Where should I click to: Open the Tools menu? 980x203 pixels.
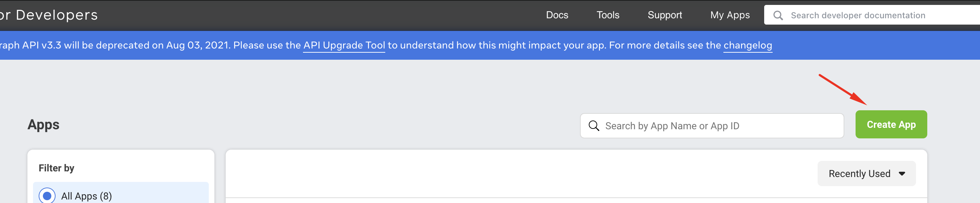[608, 15]
